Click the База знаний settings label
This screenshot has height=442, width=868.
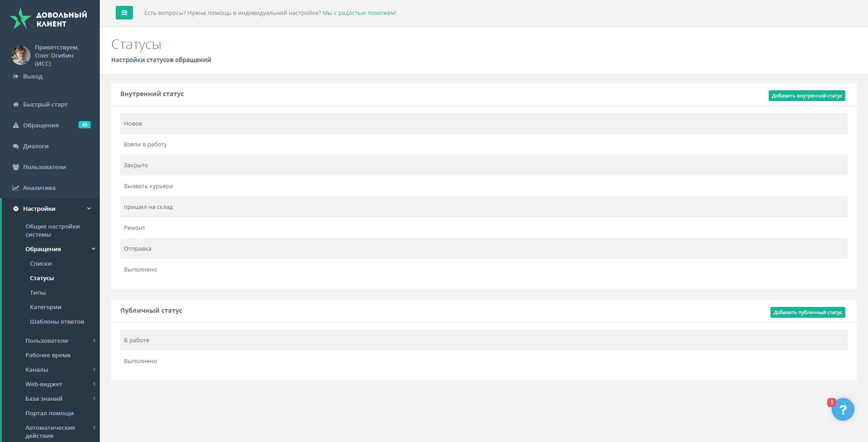44,398
